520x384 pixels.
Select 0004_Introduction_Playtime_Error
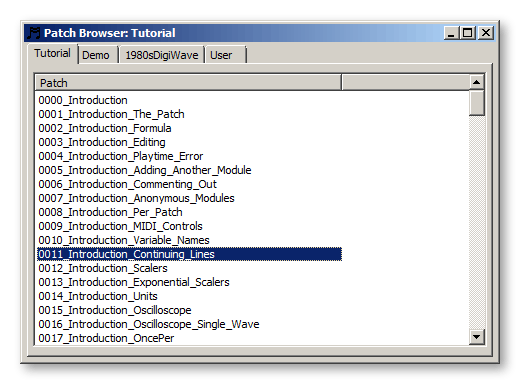point(121,156)
